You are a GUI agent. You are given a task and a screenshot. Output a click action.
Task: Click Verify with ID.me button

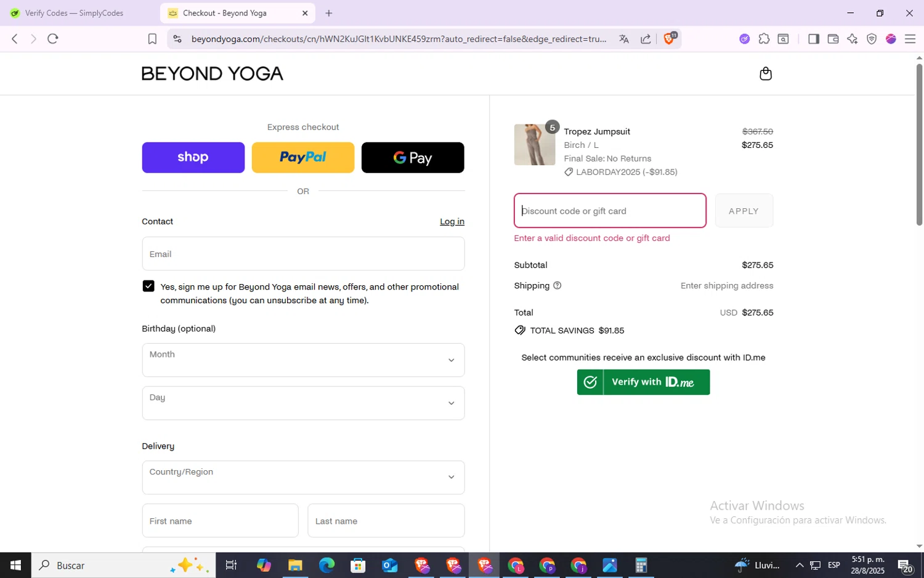(643, 382)
